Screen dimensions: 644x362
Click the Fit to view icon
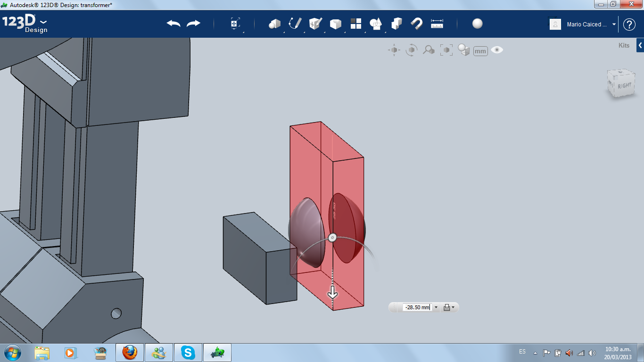[446, 50]
